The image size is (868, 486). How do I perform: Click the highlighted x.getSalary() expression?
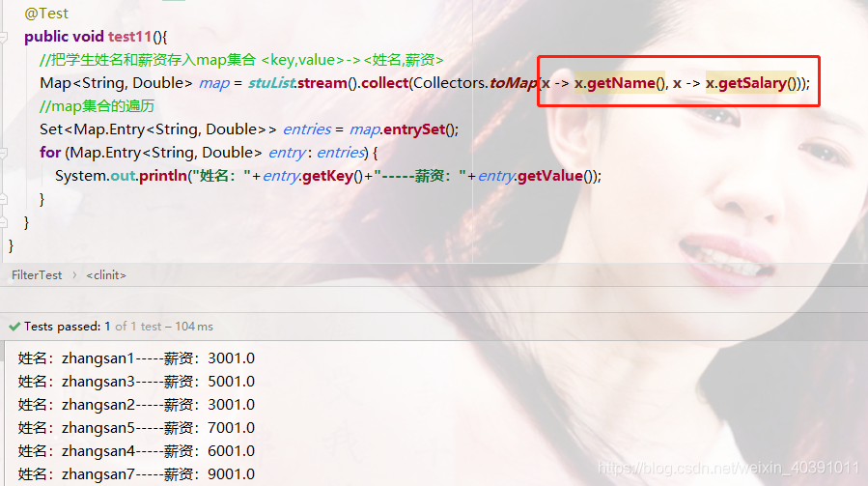(750, 83)
